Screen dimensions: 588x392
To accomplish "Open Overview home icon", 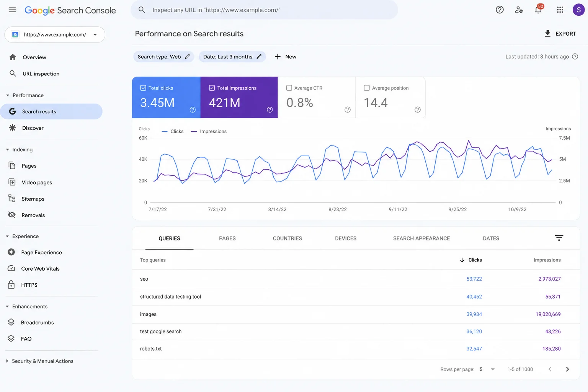I will point(13,57).
